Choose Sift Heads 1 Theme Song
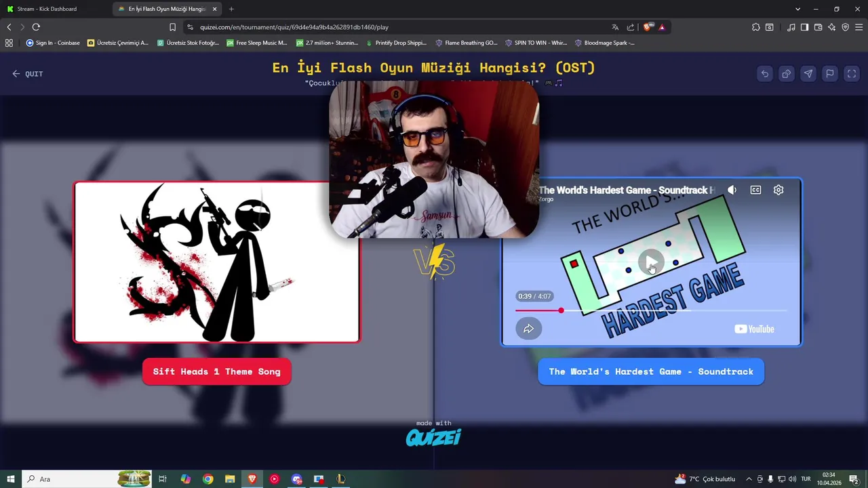Viewport: 868px width, 488px height. click(x=216, y=371)
